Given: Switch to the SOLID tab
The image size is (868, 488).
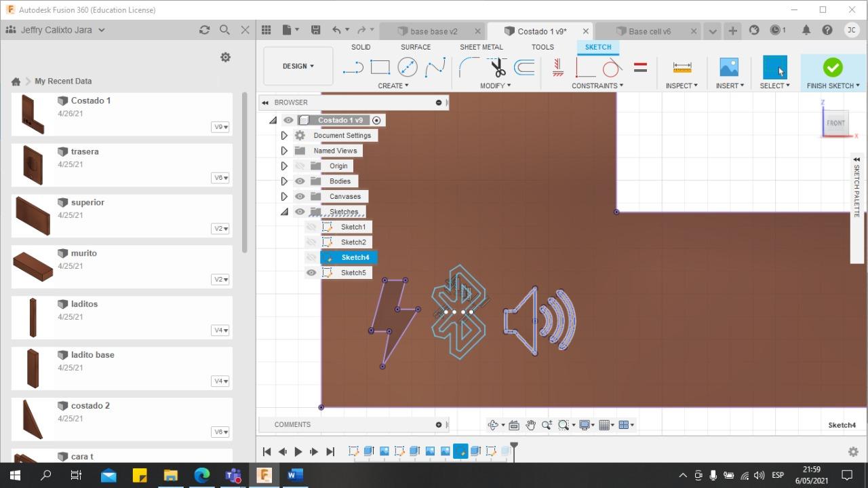Looking at the screenshot, I should click(361, 47).
